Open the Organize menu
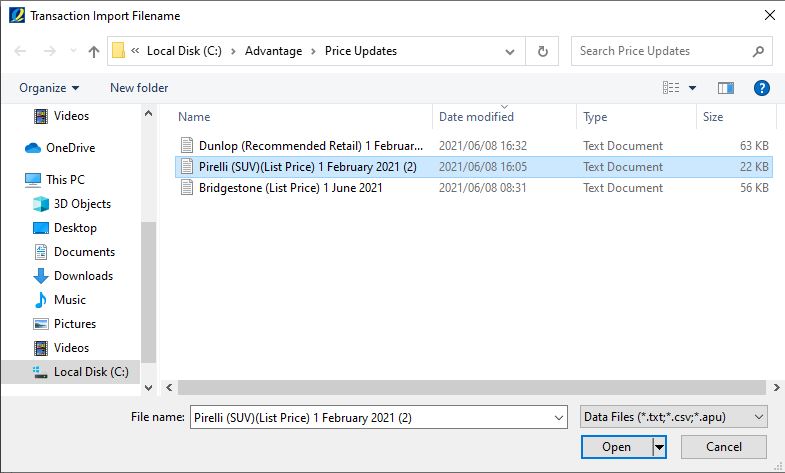Viewport: 785px width, 473px height. click(49, 88)
